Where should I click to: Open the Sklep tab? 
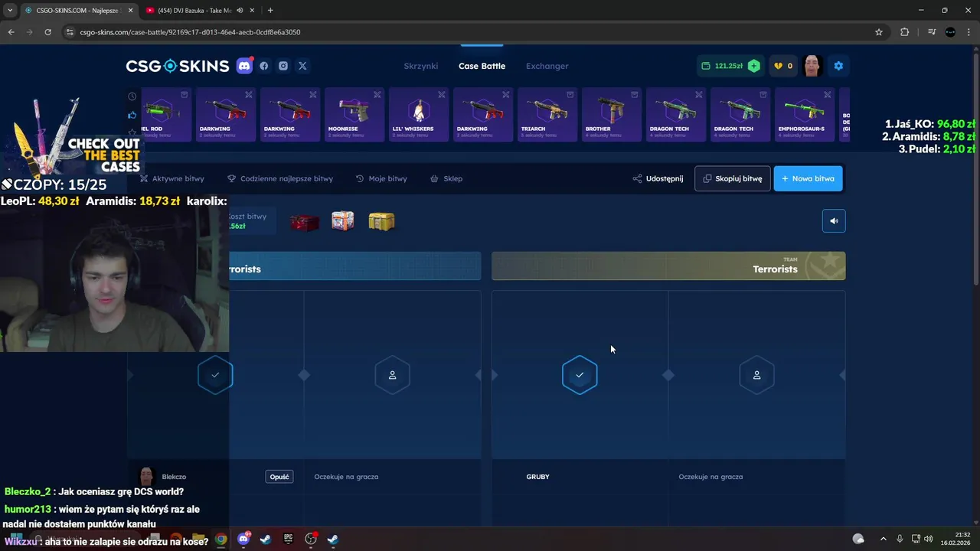click(446, 178)
